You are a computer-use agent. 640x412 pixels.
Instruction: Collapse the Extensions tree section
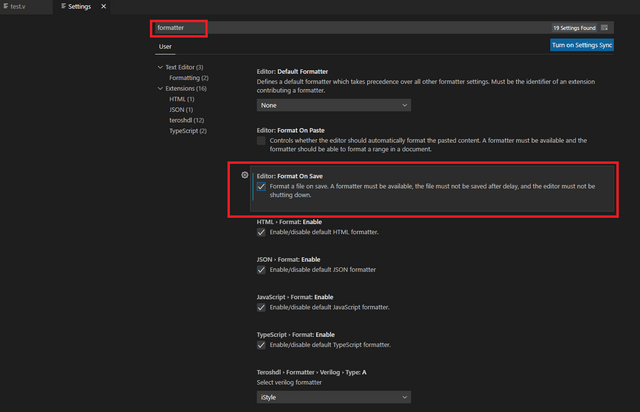pyautogui.click(x=159, y=89)
